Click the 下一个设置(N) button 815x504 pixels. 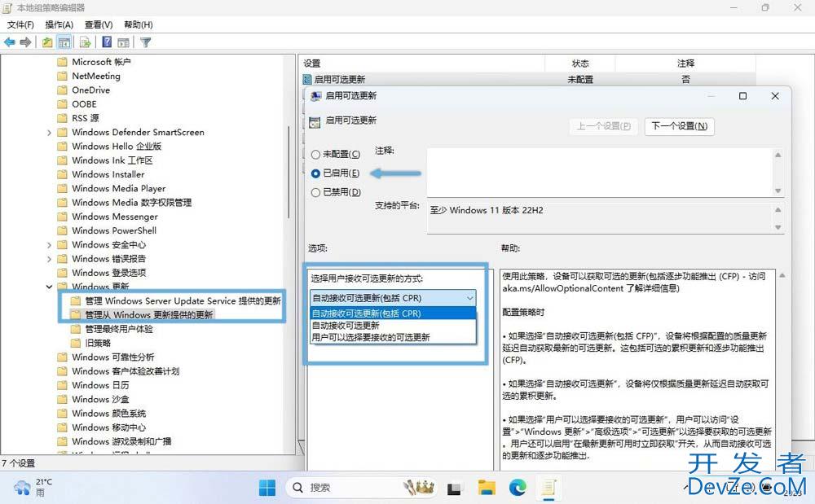pyautogui.click(x=680, y=126)
